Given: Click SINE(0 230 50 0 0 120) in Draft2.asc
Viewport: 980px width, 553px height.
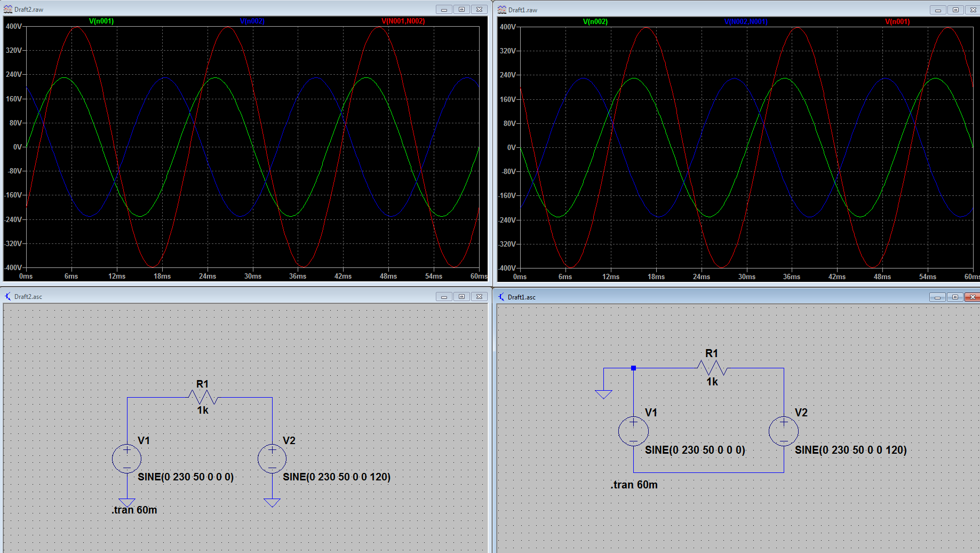Looking at the screenshot, I should coord(337,477).
